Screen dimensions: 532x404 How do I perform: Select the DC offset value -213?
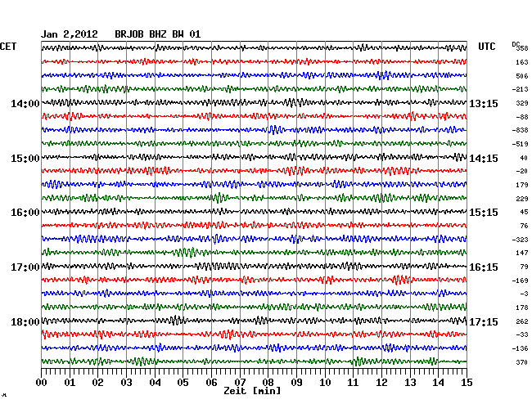(520, 89)
